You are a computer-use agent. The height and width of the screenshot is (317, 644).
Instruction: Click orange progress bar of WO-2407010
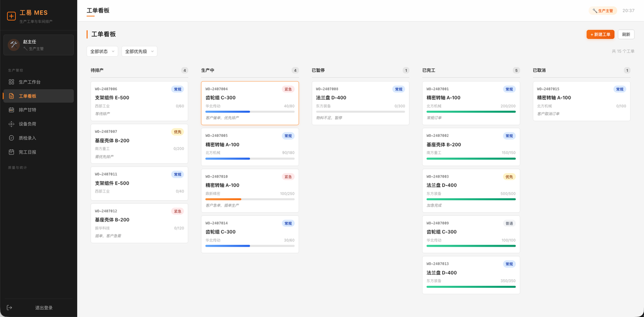point(250,199)
